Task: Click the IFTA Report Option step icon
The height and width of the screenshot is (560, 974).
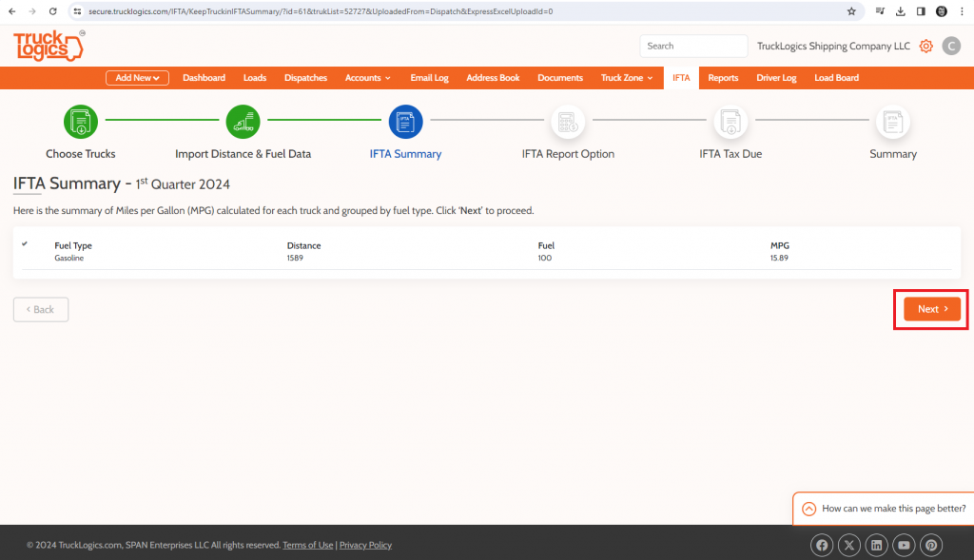Action: click(x=568, y=122)
